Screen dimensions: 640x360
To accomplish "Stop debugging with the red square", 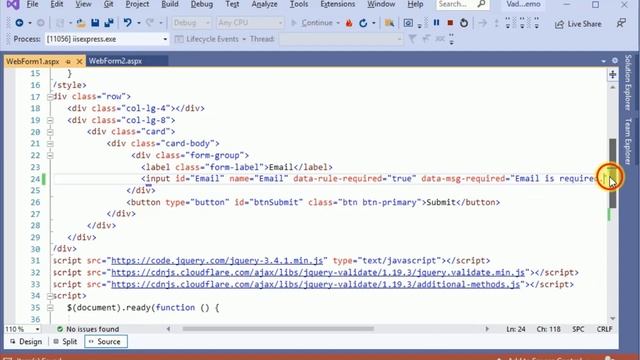I will point(450,23).
